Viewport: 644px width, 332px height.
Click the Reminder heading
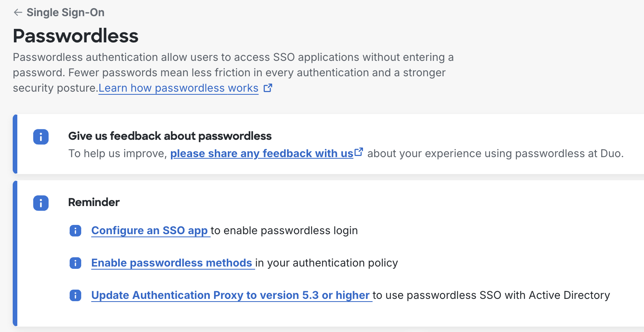click(x=94, y=202)
